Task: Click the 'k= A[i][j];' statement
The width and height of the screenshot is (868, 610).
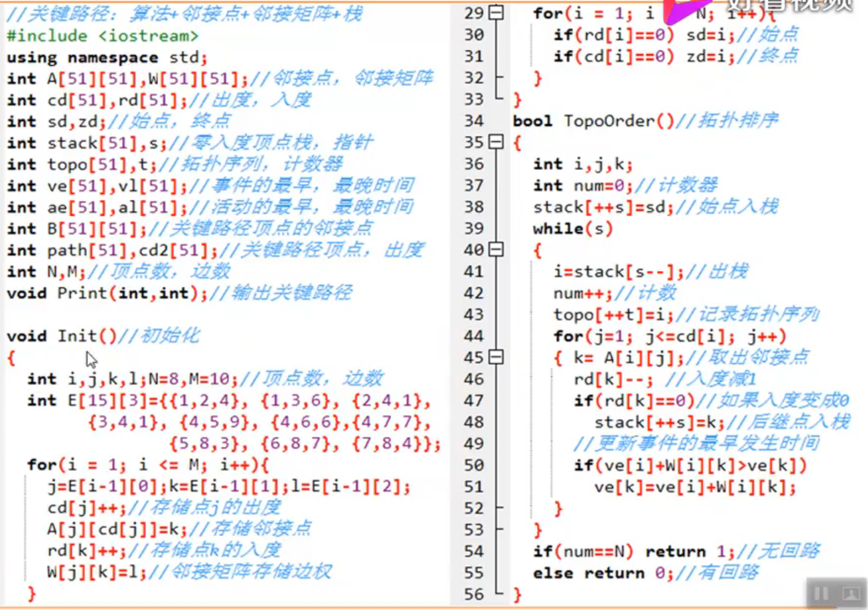Action: pos(629,358)
